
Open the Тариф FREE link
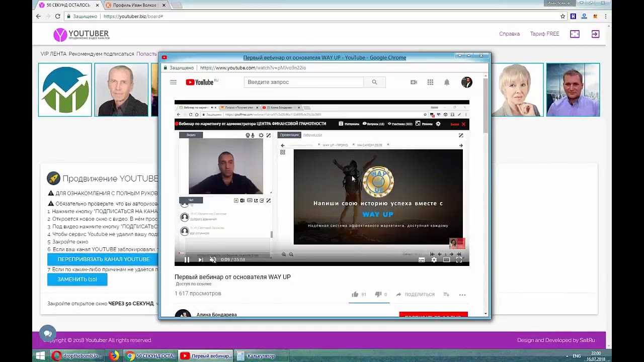coord(544,34)
